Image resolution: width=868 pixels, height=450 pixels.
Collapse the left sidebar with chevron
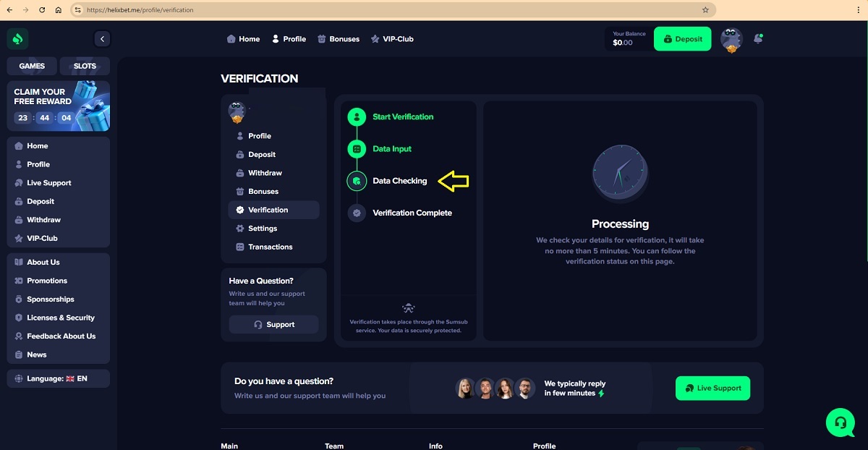pos(102,39)
